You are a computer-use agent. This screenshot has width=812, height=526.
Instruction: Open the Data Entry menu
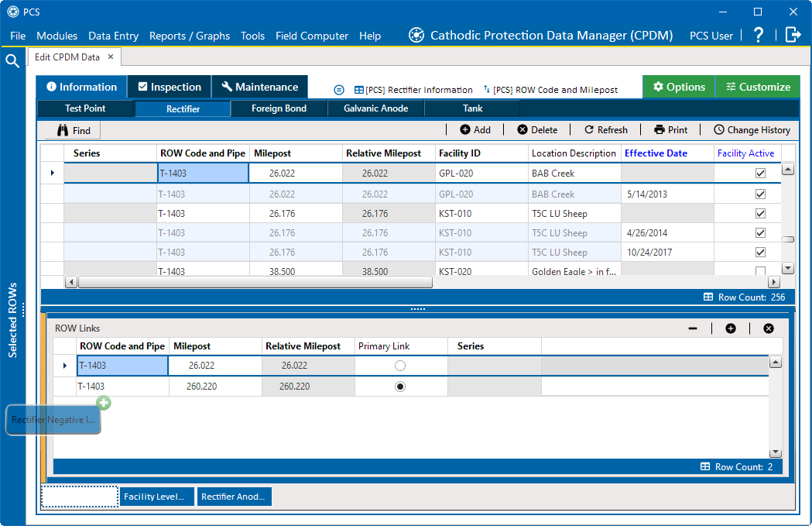click(x=114, y=36)
